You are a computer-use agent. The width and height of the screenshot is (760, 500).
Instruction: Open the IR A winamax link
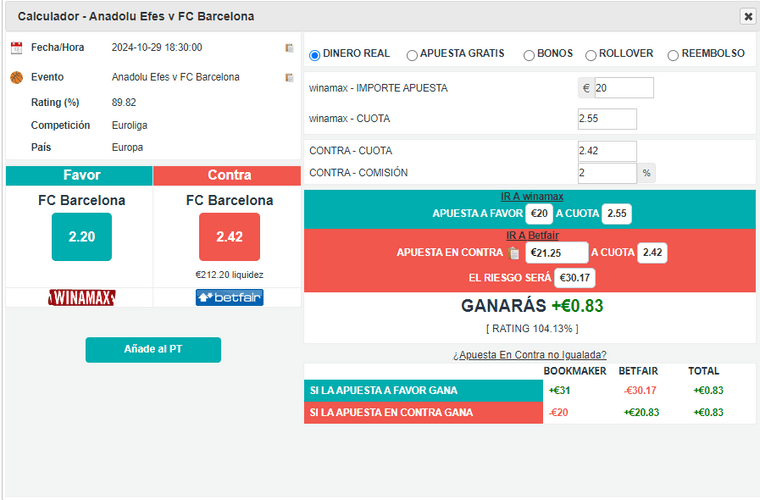[532, 197]
